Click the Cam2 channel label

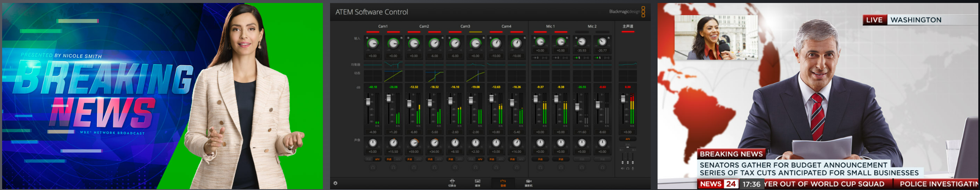pyautogui.click(x=424, y=26)
